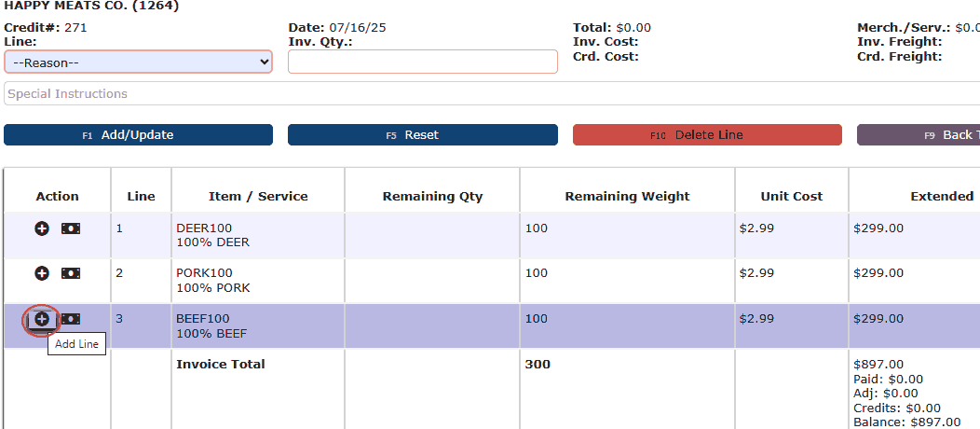Focus the Inv. Qty. input field

[x=422, y=62]
